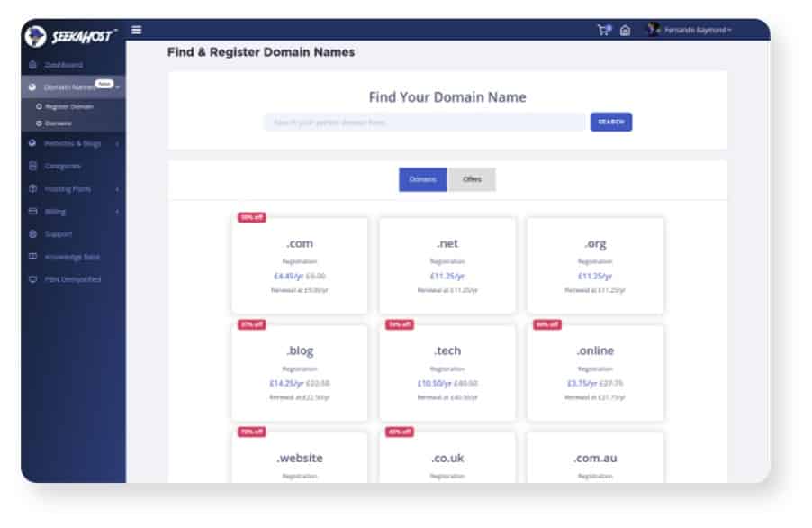Click the 'Find & Register Domain Names' title
The image size is (812, 528).
tap(261, 52)
